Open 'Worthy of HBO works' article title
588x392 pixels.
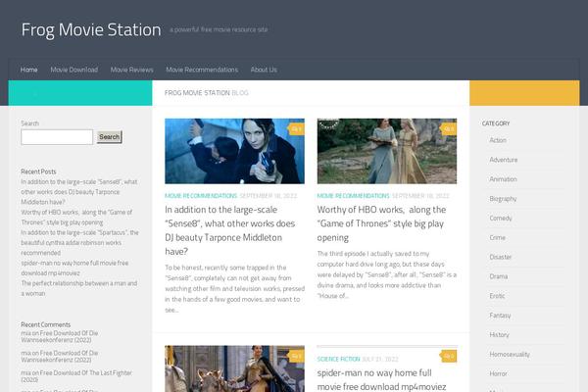tap(382, 223)
